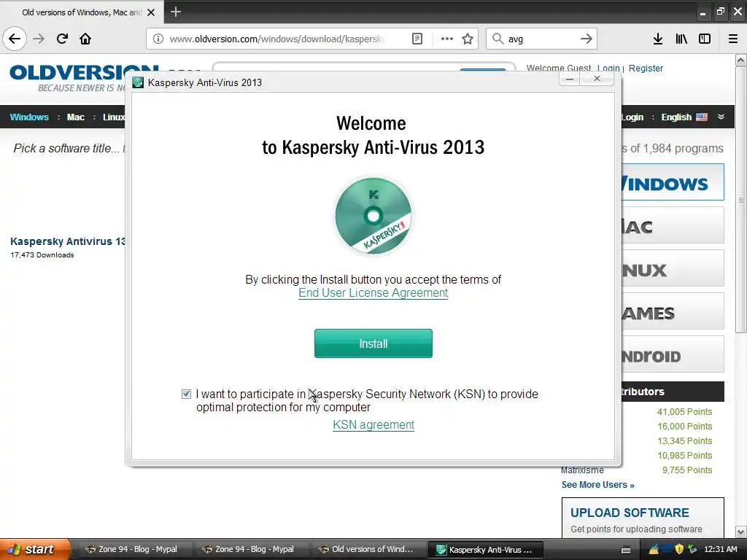Viewport: 747px width, 560px height.
Task: Click the Kaspersky installer disc image
Action: tap(373, 216)
